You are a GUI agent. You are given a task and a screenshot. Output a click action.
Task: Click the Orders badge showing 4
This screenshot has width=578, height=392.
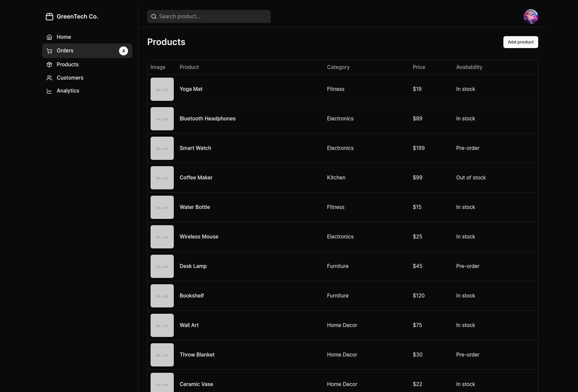point(123,51)
